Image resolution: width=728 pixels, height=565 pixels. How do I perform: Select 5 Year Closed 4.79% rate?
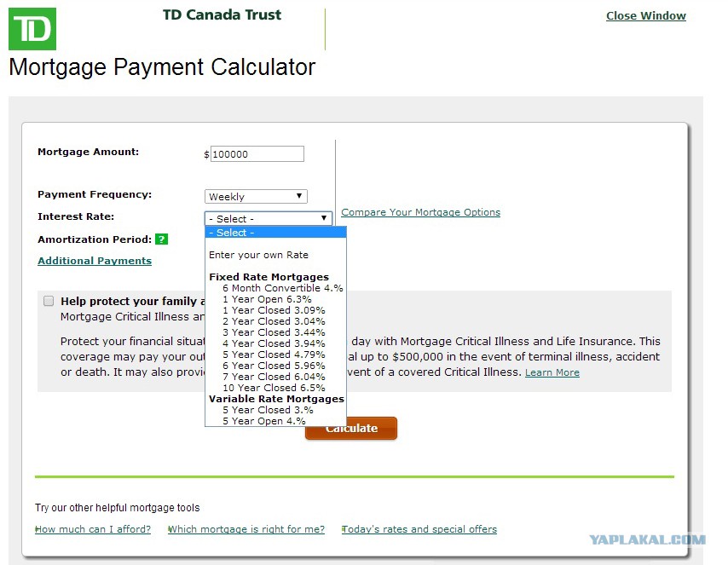[x=276, y=355]
